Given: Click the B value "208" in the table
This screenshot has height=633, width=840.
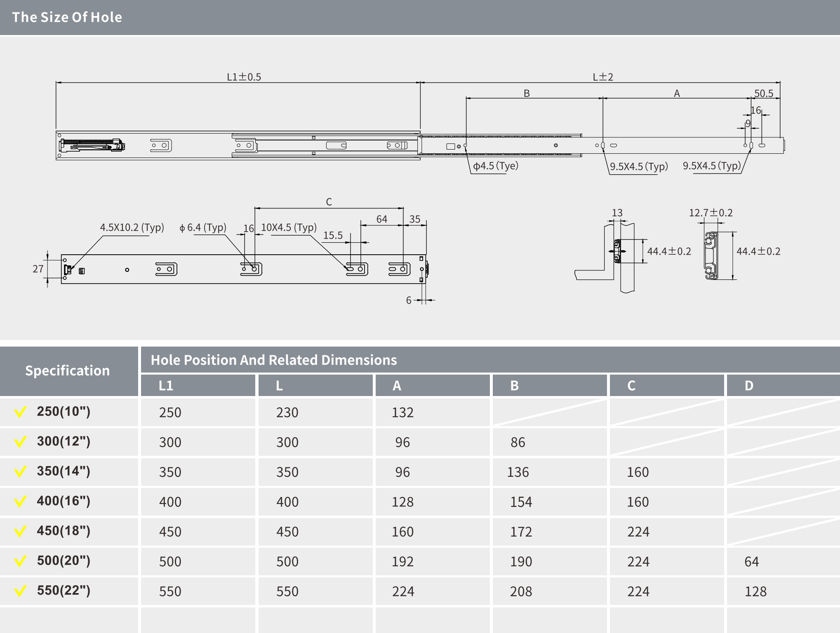Looking at the screenshot, I should pyautogui.click(x=521, y=592).
